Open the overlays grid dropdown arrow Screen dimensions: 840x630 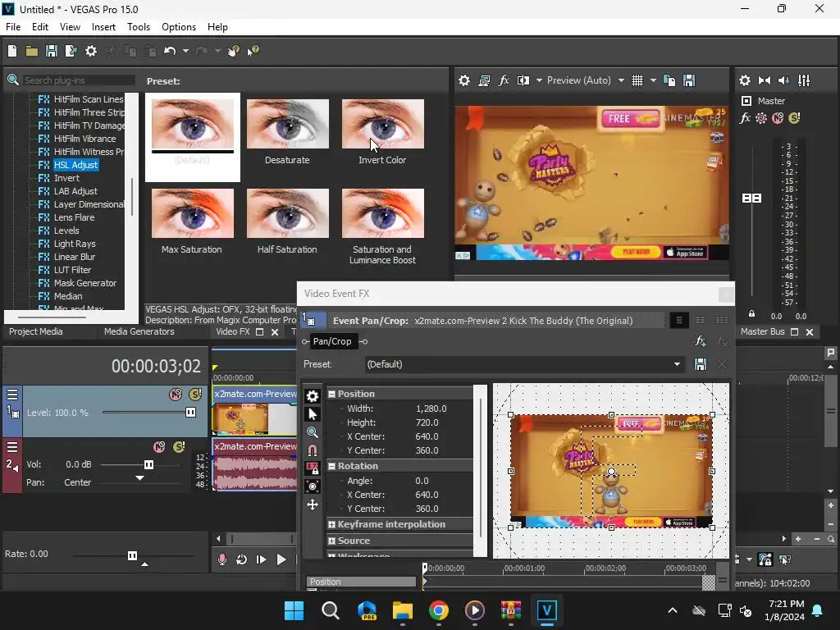653,80
